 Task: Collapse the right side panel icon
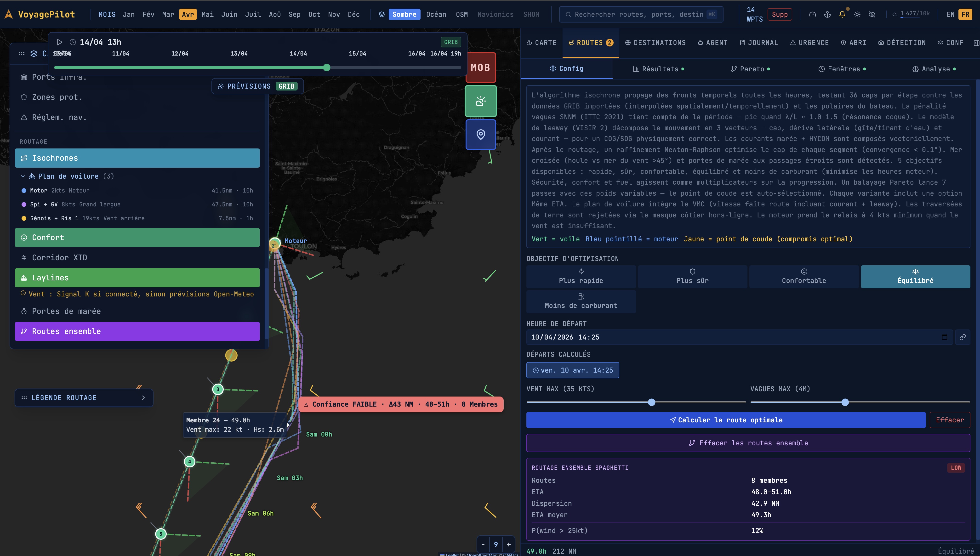click(976, 43)
